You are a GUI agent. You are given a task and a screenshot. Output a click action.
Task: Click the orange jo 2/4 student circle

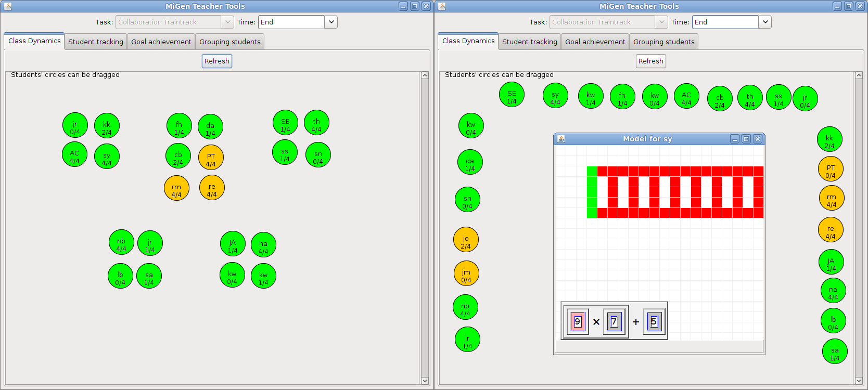coord(466,240)
